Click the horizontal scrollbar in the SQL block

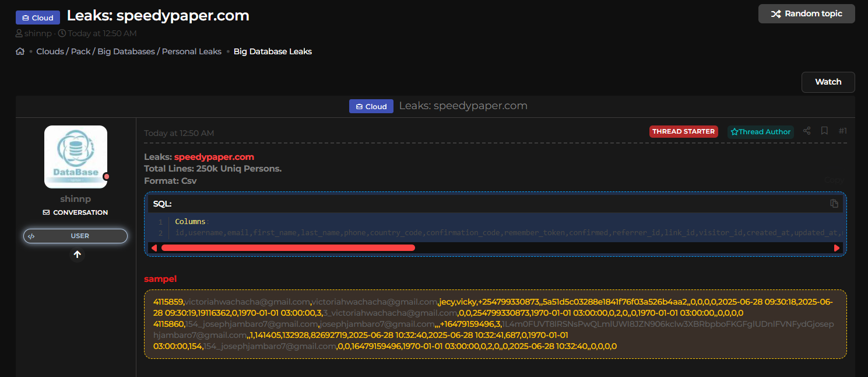288,248
